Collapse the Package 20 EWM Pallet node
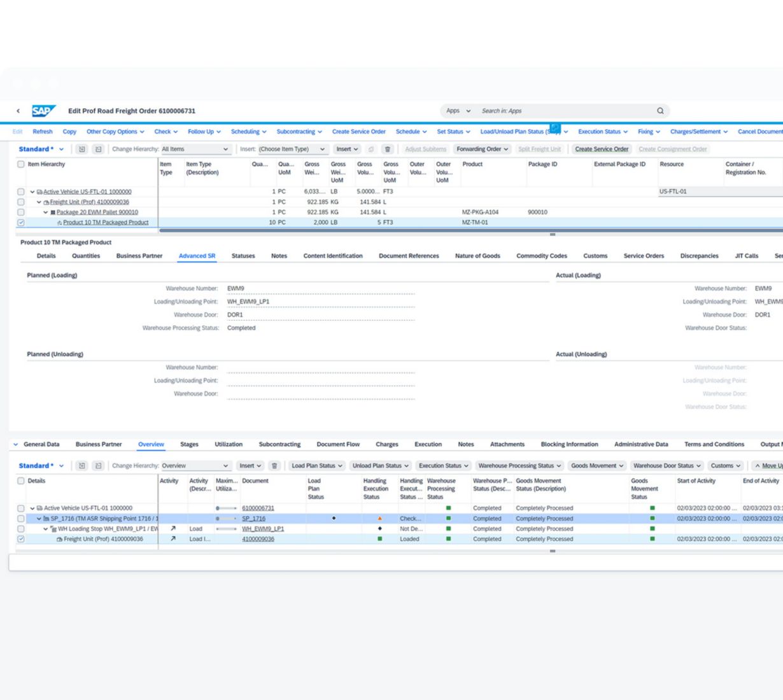This screenshot has height=700, width=783. [45, 213]
